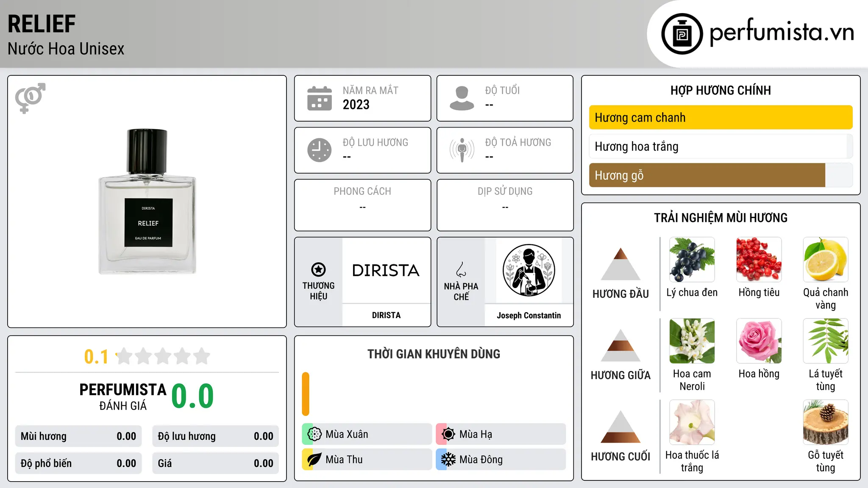The width and height of the screenshot is (868, 488).
Task: Click the person icon beside Độ tuổi
Action: coord(462,98)
